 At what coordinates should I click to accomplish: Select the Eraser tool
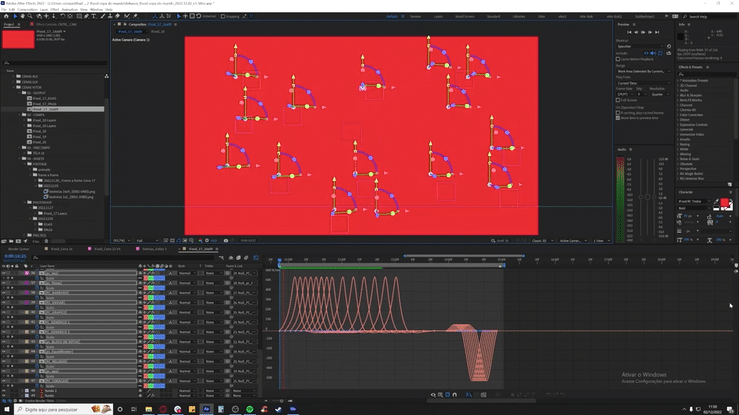117,16
